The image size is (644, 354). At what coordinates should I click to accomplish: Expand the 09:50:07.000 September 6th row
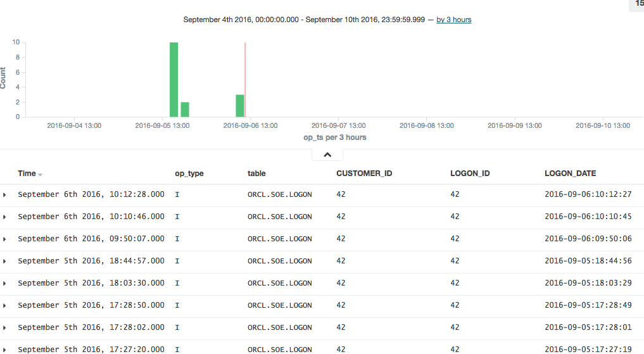tap(5, 239)
